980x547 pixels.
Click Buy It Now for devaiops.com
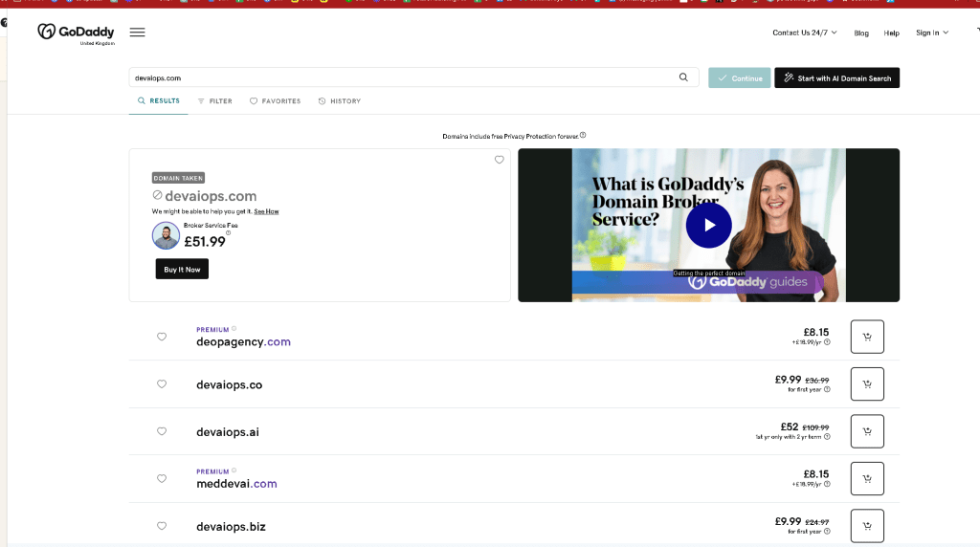(x=182, y=269)
